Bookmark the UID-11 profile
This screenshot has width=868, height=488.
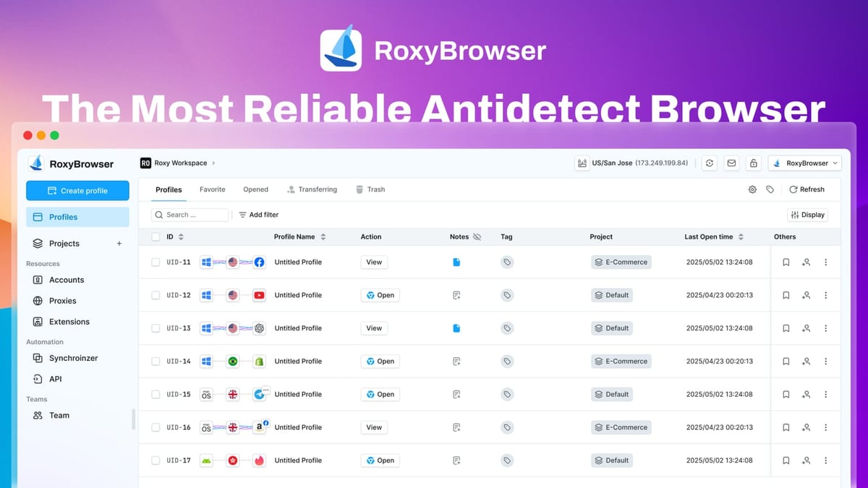[x=786, y=262]
